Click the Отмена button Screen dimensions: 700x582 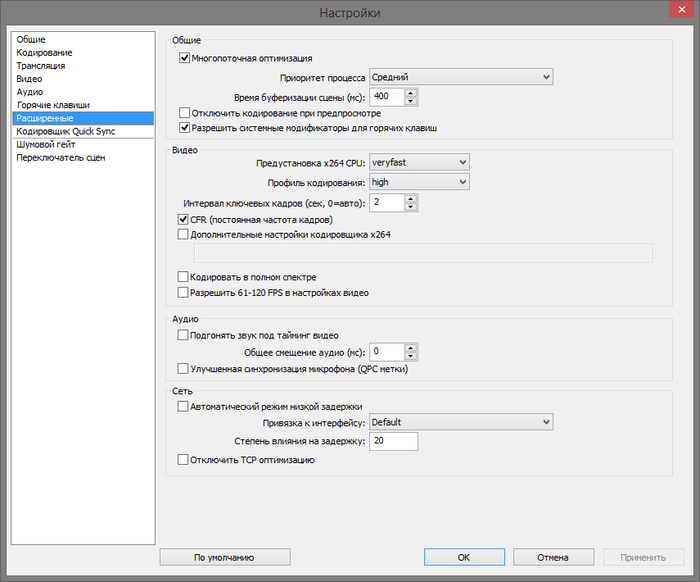coord(554,557)
